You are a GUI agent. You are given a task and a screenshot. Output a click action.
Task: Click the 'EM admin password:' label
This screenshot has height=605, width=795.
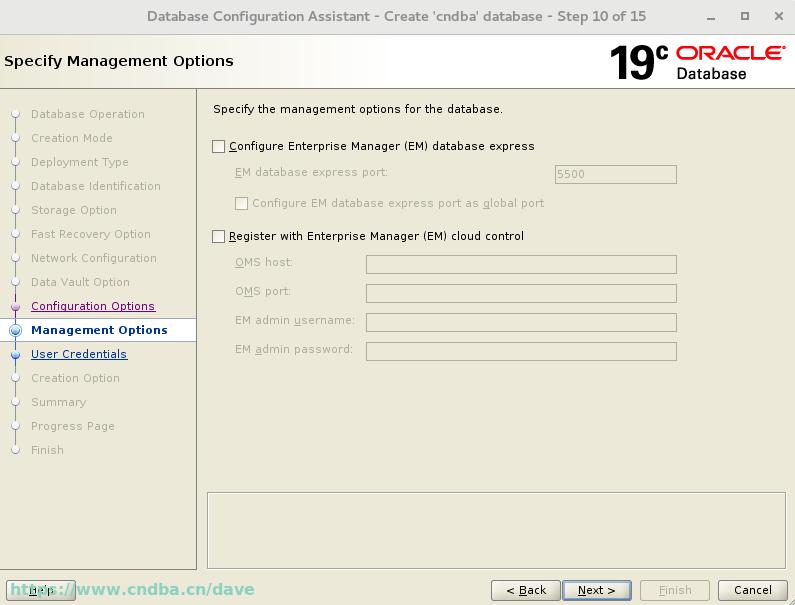294,349
